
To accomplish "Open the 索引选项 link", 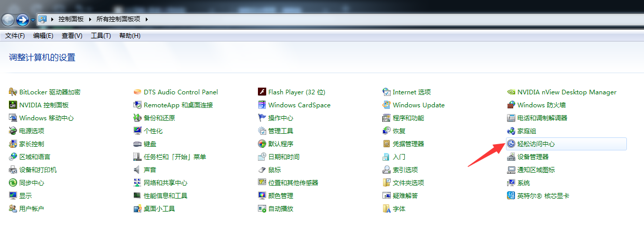I will point(405,170).
